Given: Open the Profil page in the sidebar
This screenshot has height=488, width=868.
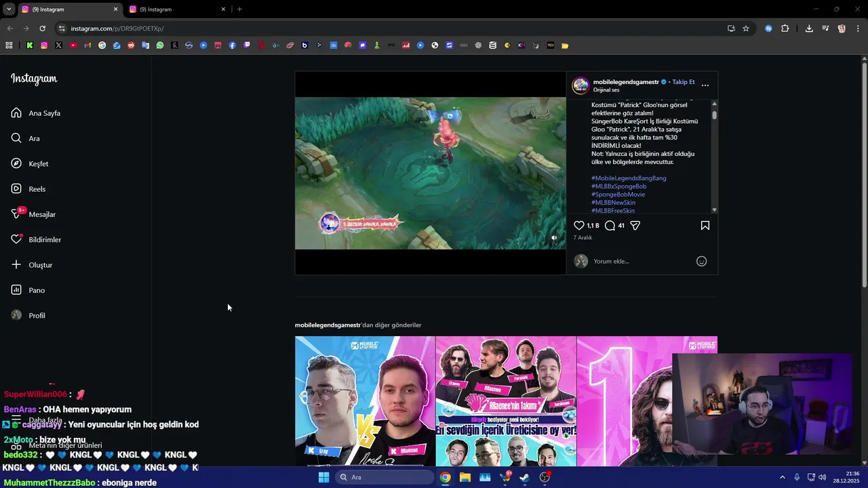Looking at the screenshot, I should (28, 316).
